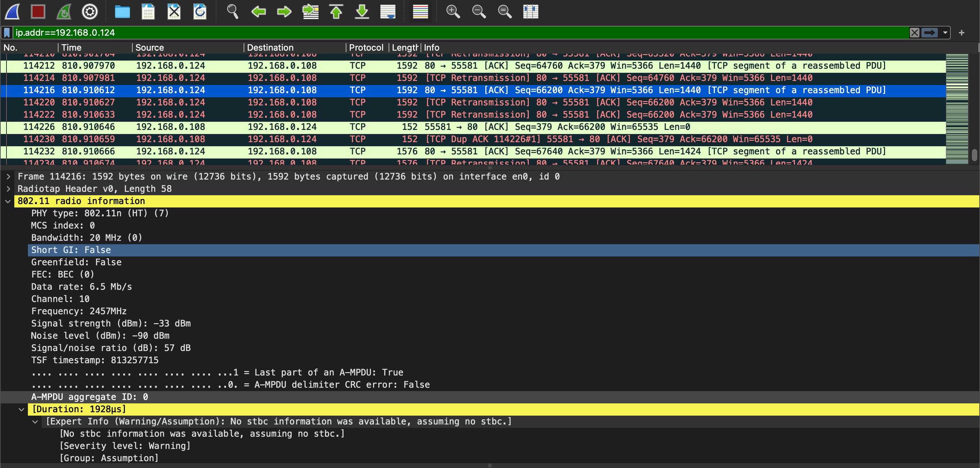Select Signal/noise ratio 57 dB field
The image size is (980, 468).
point(503,348)
